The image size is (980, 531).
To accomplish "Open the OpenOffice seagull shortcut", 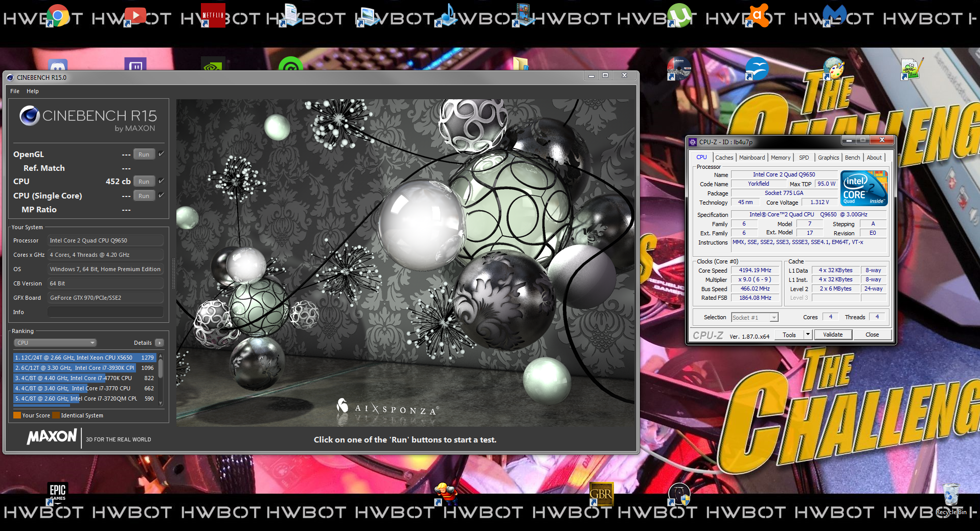I will point(757,69).
